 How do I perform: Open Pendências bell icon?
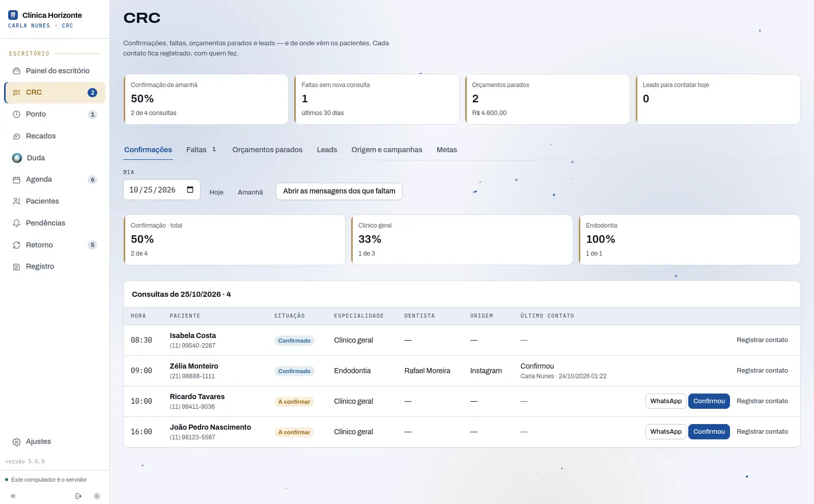click(x=16, y=223)
